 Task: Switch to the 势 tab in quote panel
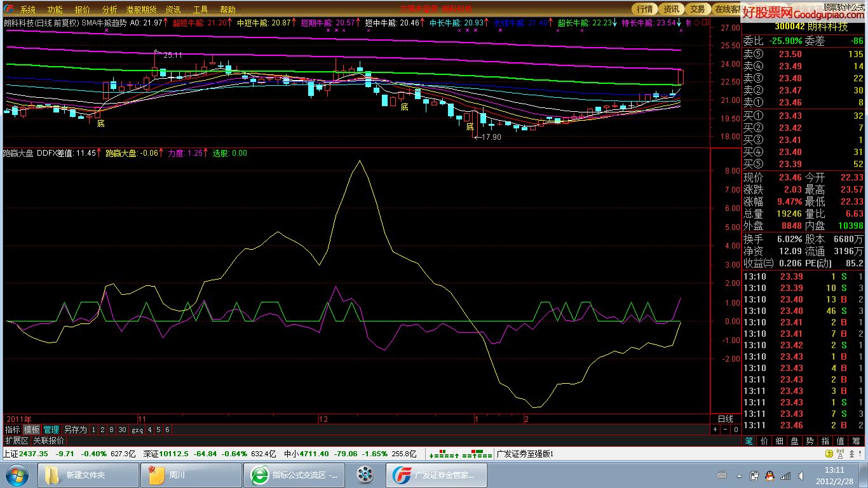coord(810,440)
